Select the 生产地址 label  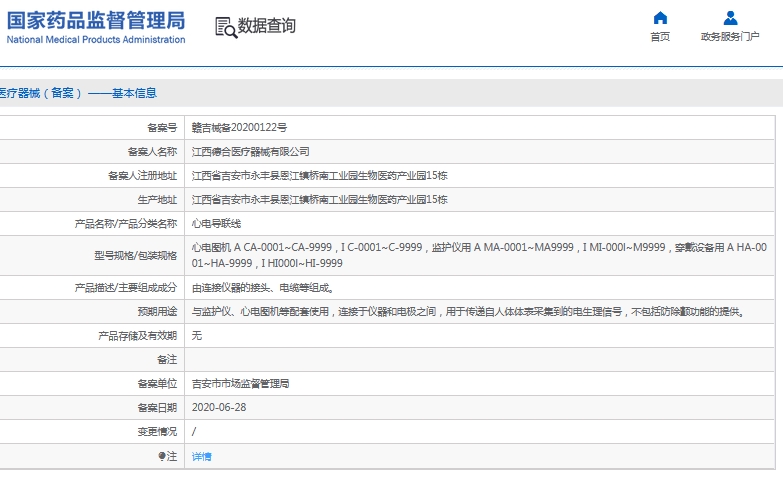pos(157,200)
